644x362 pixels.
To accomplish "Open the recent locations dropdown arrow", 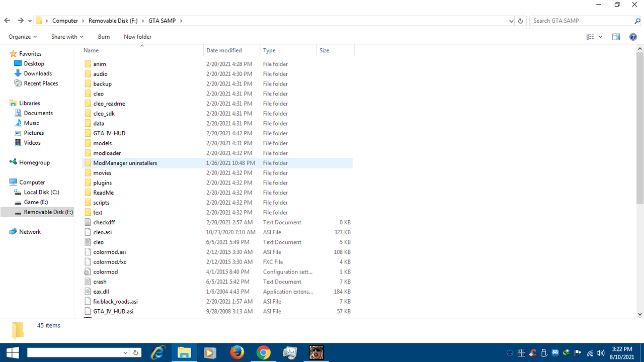I will (x=30, y=21).
